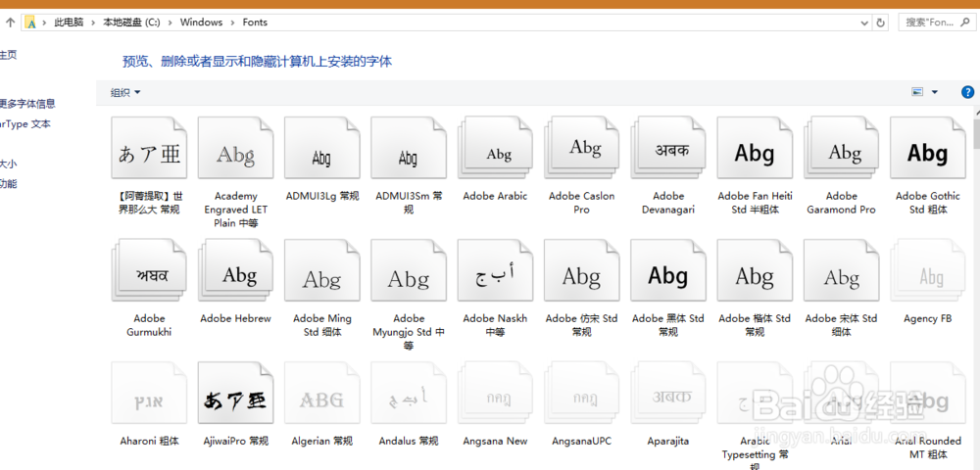Screen dimensions: 980x470
Task: Expand chevron after 本地磁盘 (C:) in path
Action: pos(170,23)
